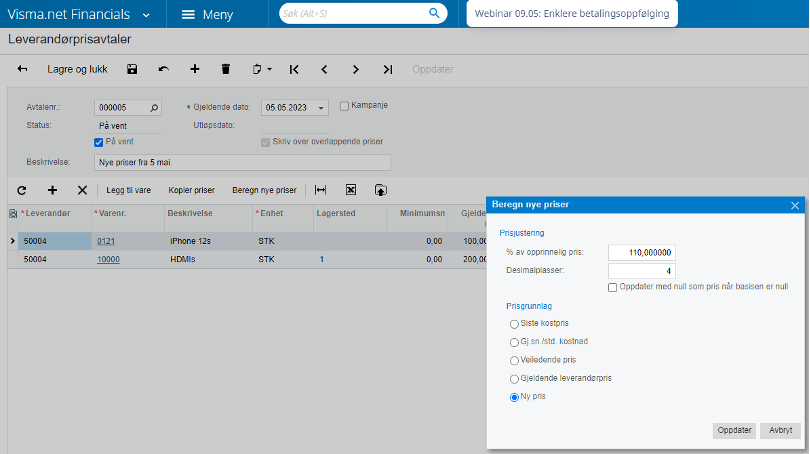Enable the Kampanje checkbox
Viewport: 810px width, 454px height.
pos(345,105)
